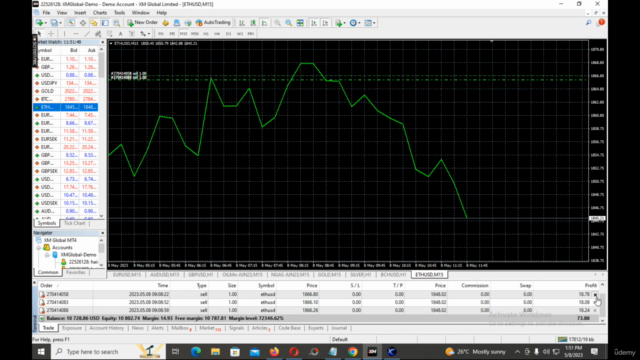The height and width of the screenshot is (360, 640).
Task: Close order 270414058 with its X
Action: pos(595,294)
